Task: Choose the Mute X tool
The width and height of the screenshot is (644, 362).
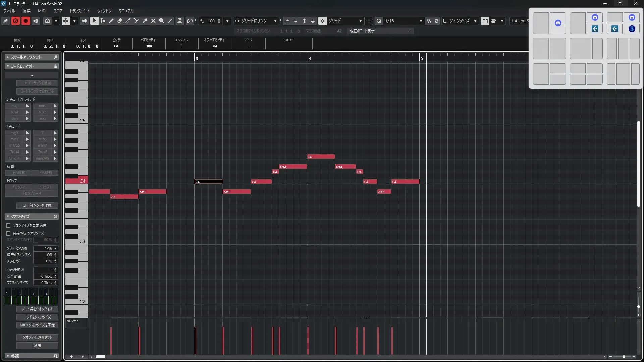Action: point(153,21)
